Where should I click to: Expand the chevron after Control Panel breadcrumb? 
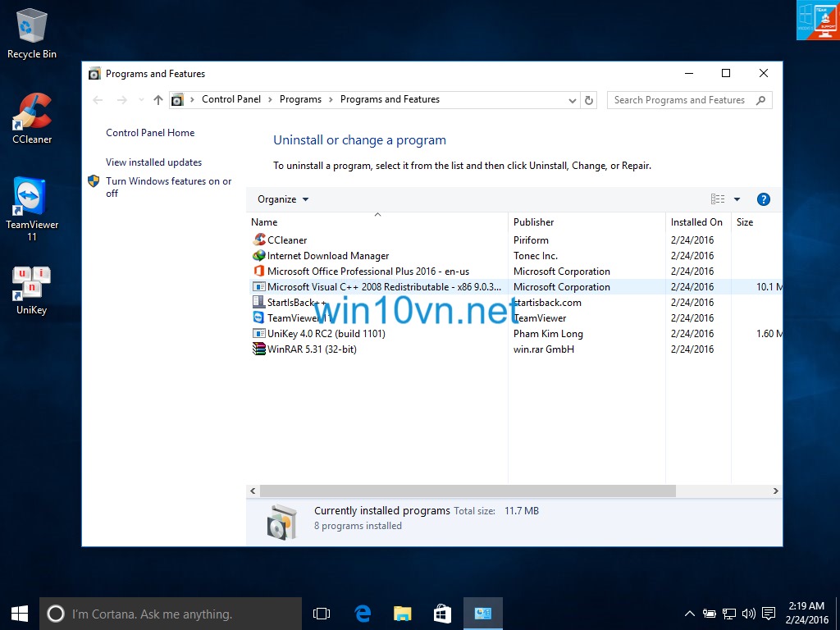point(269,99)
